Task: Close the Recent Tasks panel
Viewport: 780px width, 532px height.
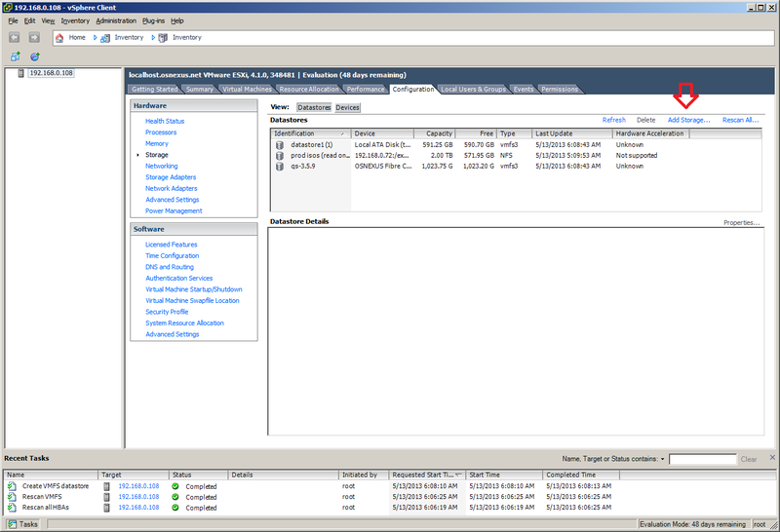Action: (772, 457)
